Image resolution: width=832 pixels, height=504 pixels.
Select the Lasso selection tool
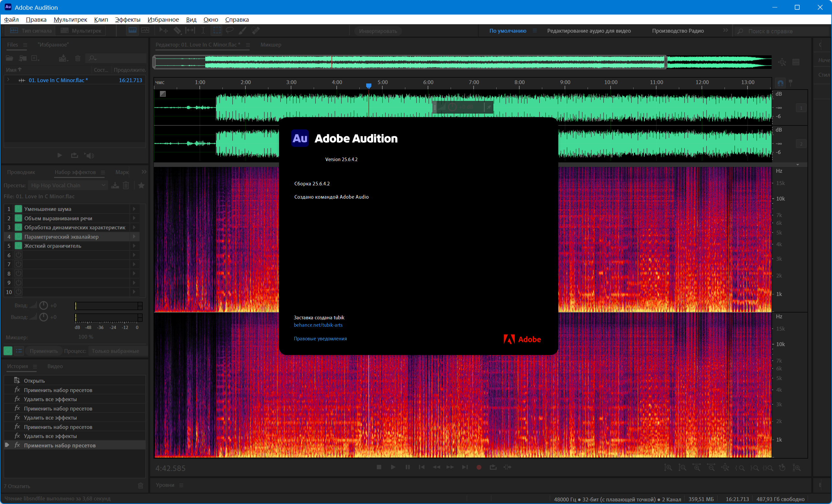230,30
